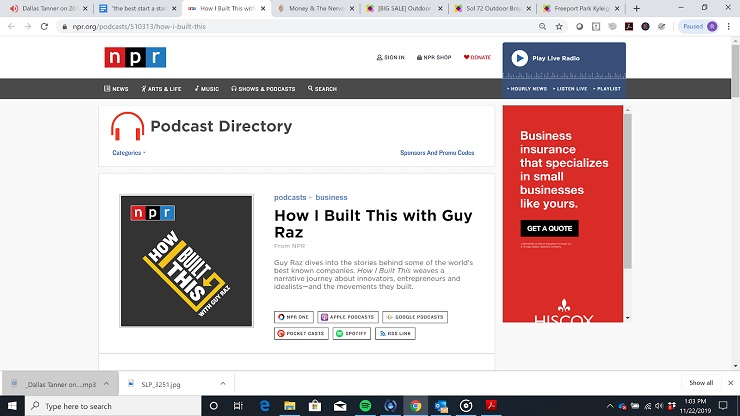740x416 pixels.
Task: Click the Donate heart link
Action: (477, 57)
